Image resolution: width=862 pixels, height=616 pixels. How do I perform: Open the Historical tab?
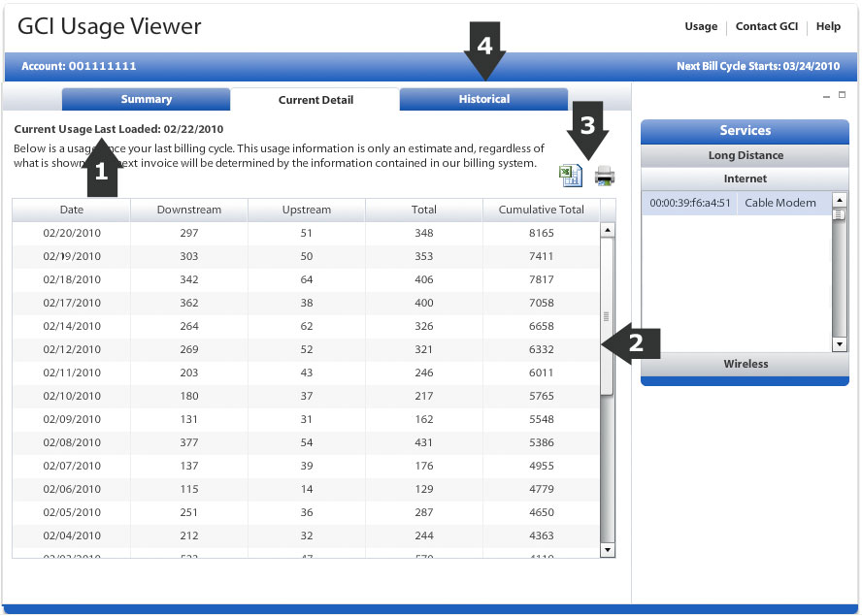pos(483,100)
